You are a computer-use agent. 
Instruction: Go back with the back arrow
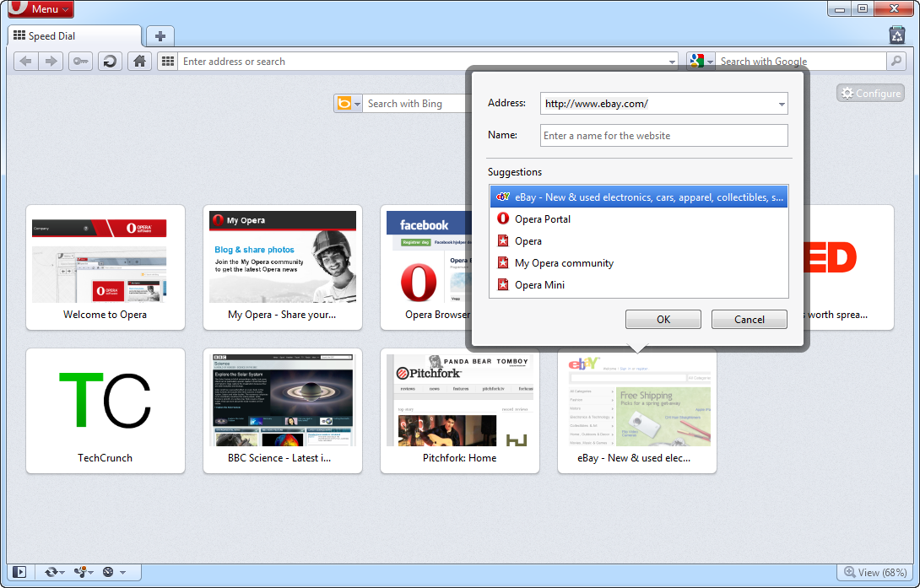[x=26, y=61]
